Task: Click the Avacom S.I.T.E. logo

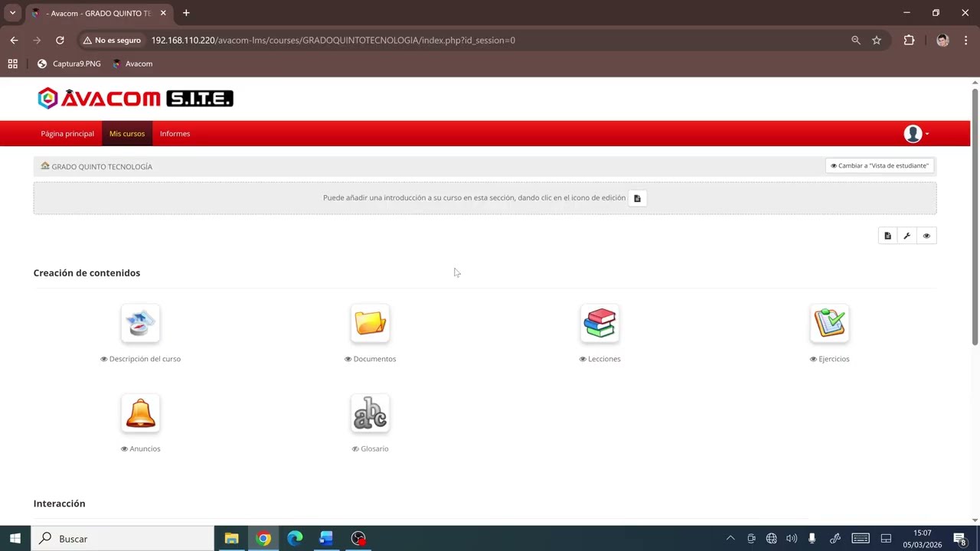Action: 136,98
